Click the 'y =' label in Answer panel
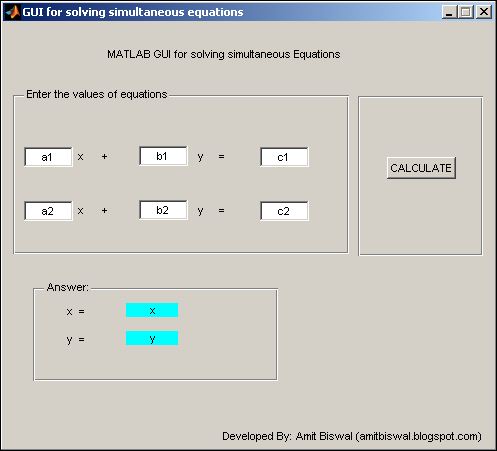This screenshot has height=451, width=497. tap(75, 340)
